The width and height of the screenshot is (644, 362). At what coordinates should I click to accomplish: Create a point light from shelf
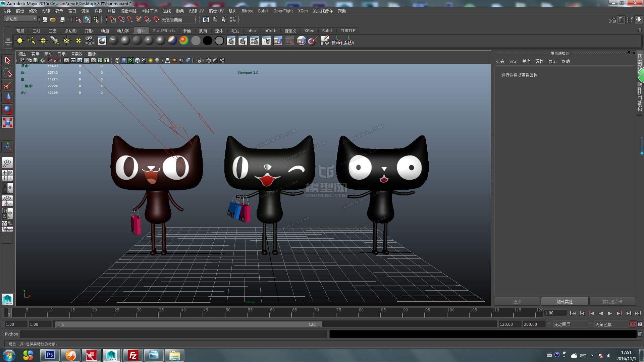click(43, 41)
